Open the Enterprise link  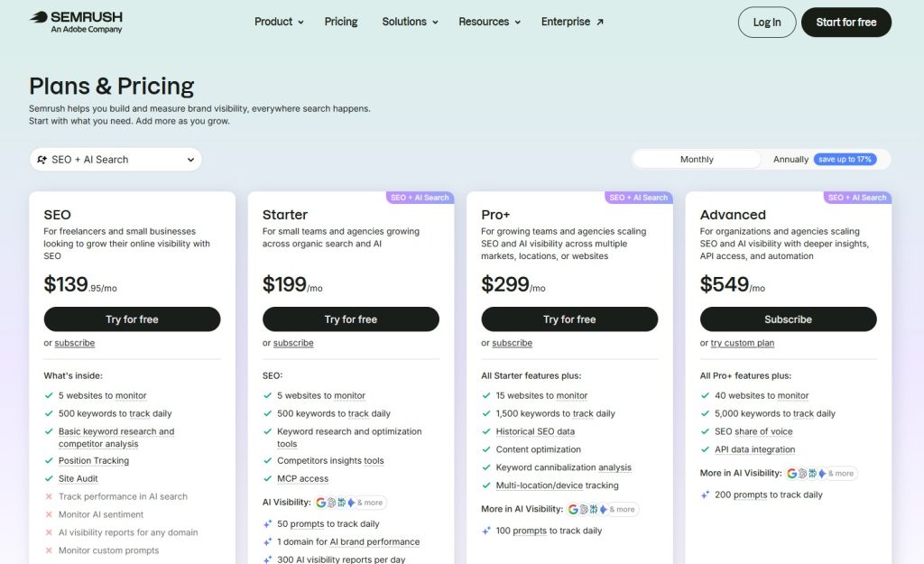tap(571, 22)
